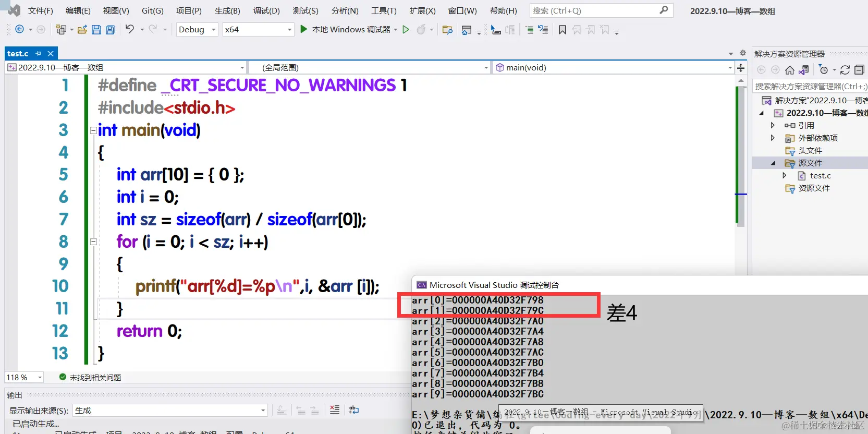Click the 输出 panel title
This screenshot has width=868, height=434.
[15, 395]
